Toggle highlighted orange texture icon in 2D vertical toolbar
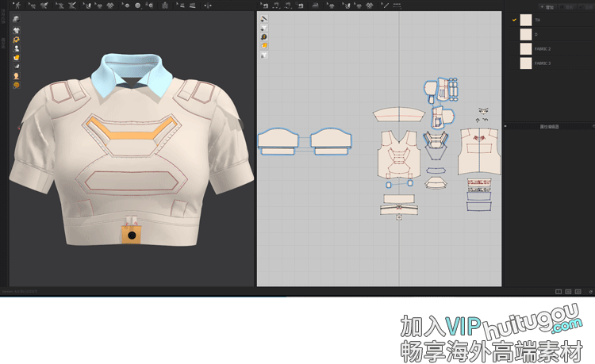The image size is (595, 364). 264,46
